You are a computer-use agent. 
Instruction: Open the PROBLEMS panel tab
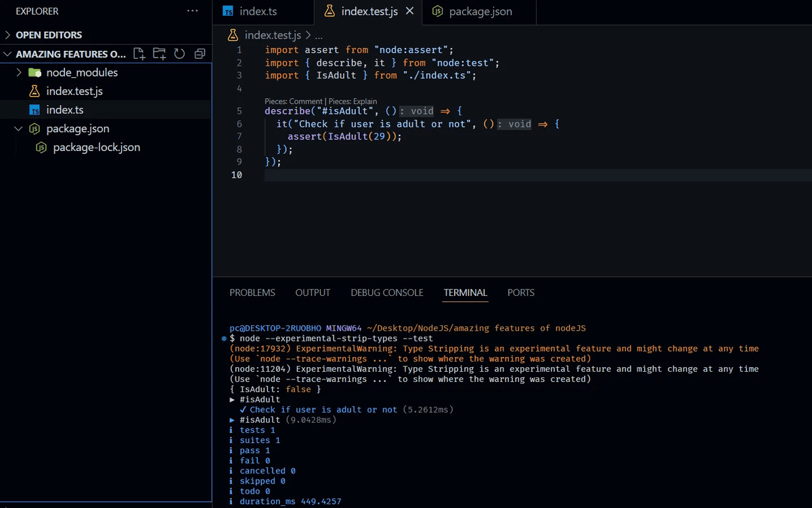252,293
